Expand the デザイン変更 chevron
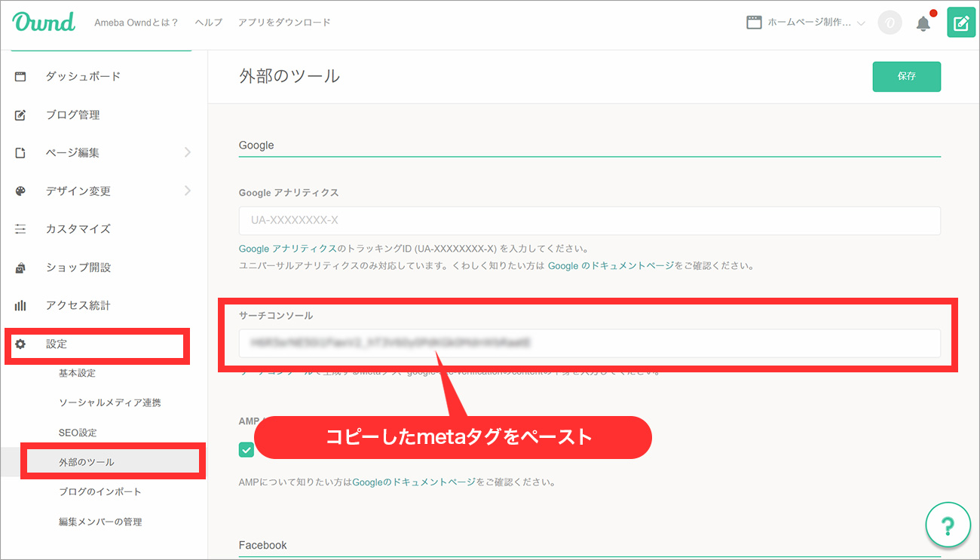The width and height of the screenshot is (980, 560). point(188,191)
